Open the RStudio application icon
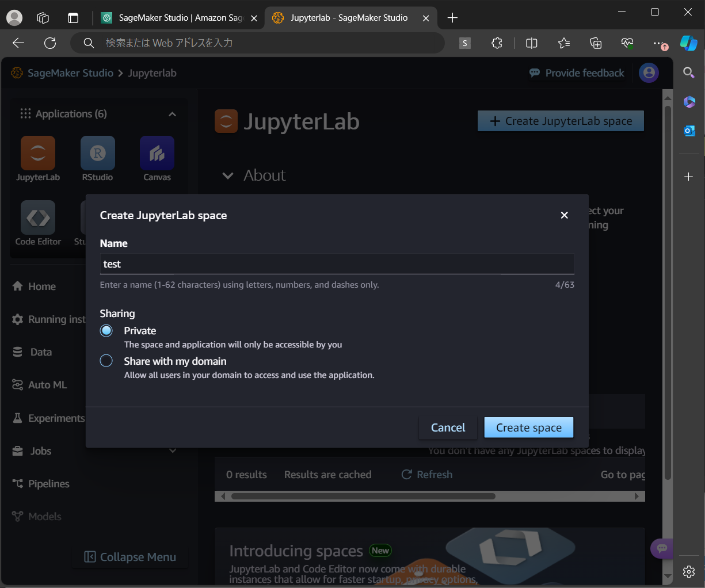Screen dimensions: 705x588 coord(97,153)
